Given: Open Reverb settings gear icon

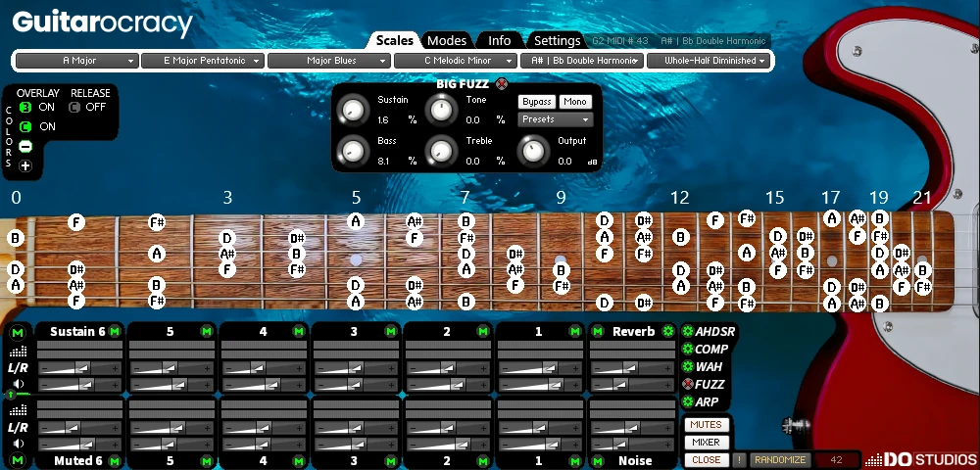Looking at the screenshot, I should [x=668, y=331].
